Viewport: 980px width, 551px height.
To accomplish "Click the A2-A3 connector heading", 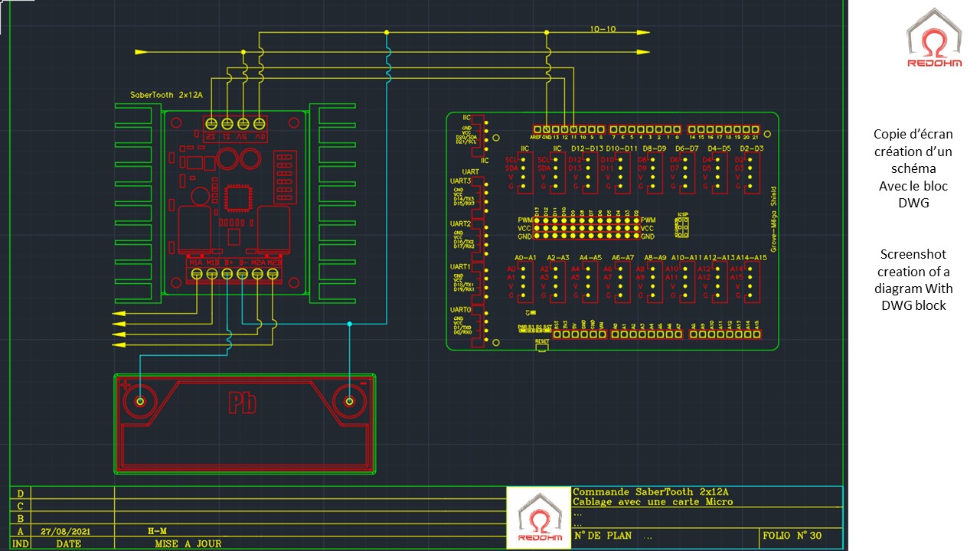I will [558, 258].
